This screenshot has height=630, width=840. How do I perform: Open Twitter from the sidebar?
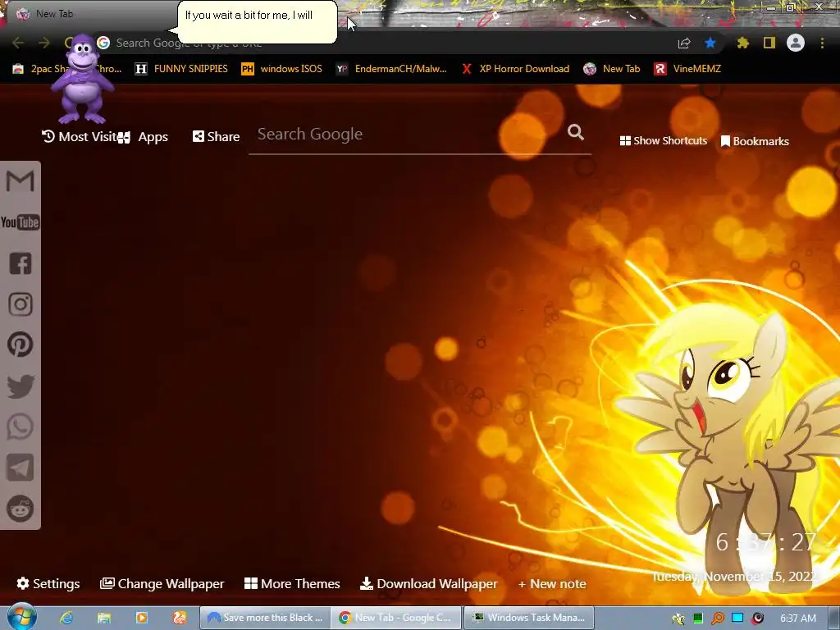click(x=21, y=386)
